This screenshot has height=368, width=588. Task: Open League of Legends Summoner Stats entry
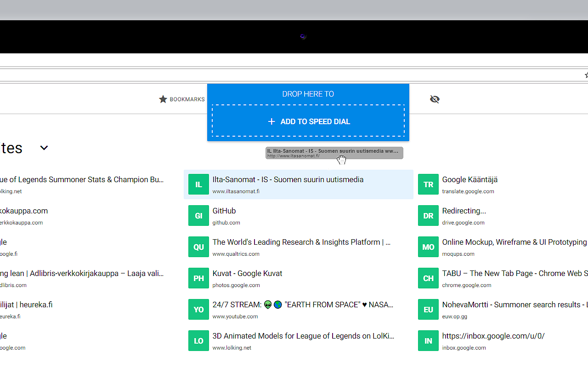click(82, 179)
